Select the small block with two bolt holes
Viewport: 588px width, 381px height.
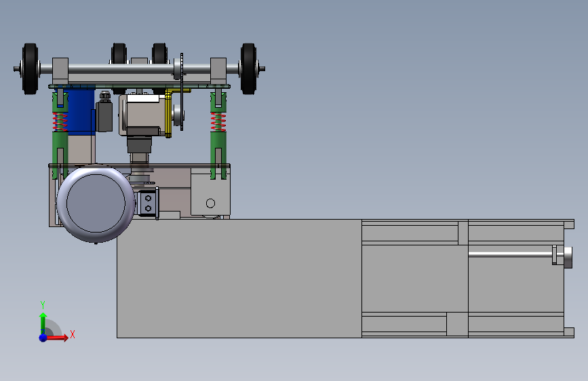coord(148,203)
